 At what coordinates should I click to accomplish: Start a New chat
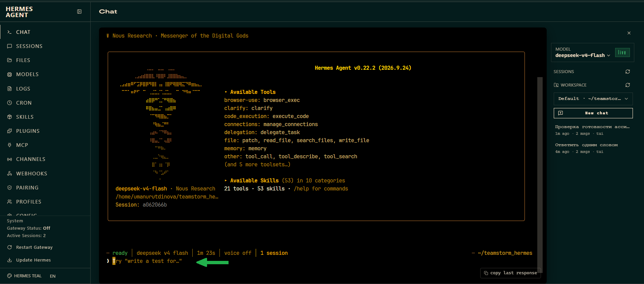point(593,113)
